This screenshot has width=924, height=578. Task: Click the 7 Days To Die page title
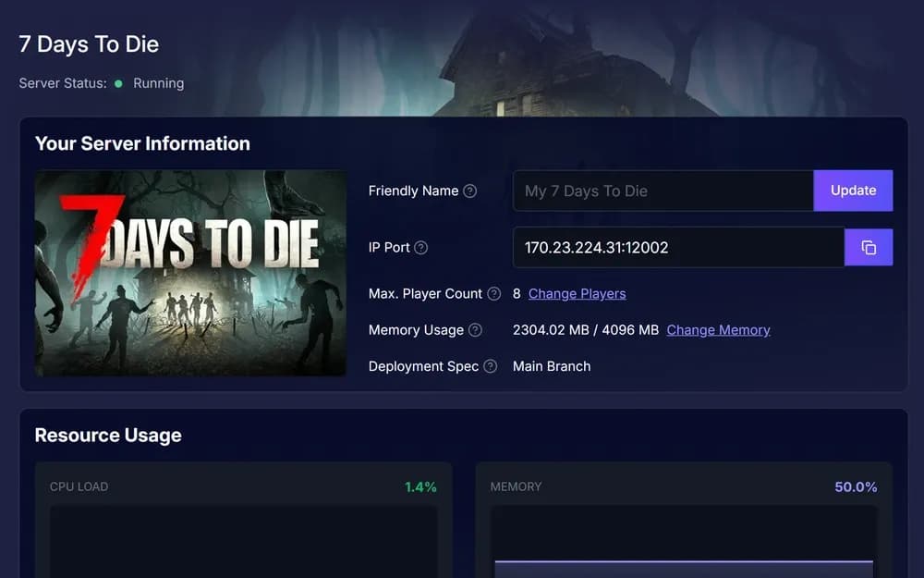tap(89, 44)
